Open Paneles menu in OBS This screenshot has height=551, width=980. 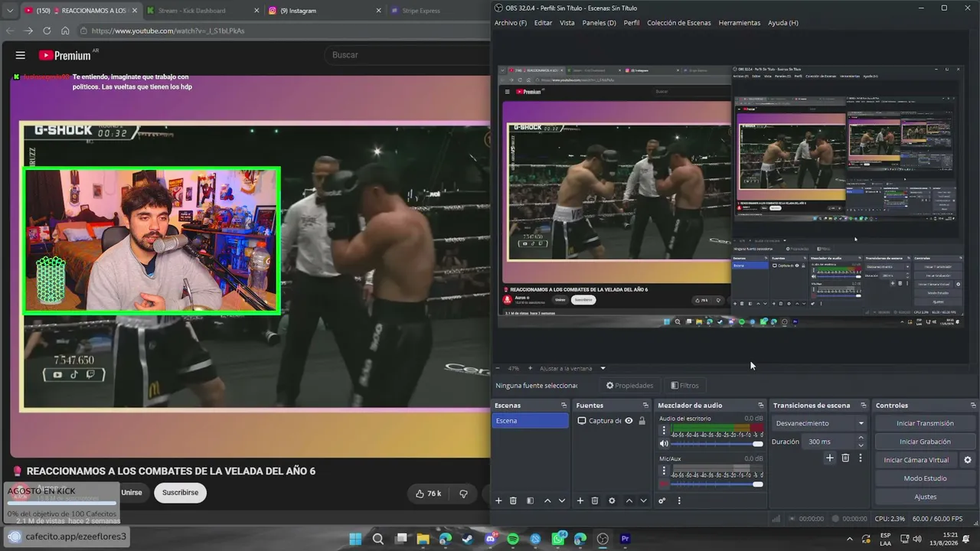click(599, 23)
